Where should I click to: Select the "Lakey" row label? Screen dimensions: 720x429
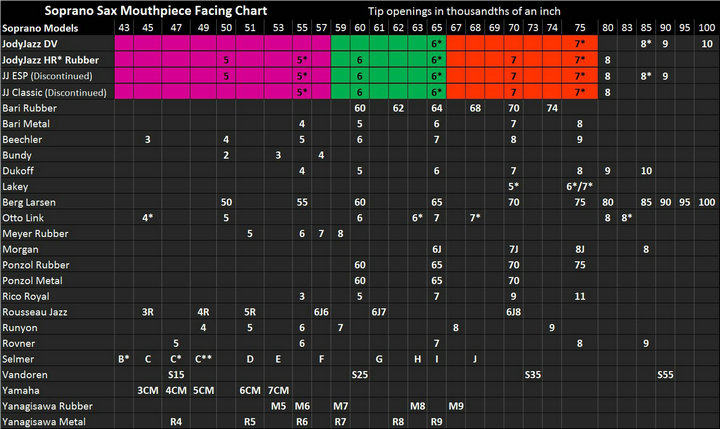click(x=15, y=187)
